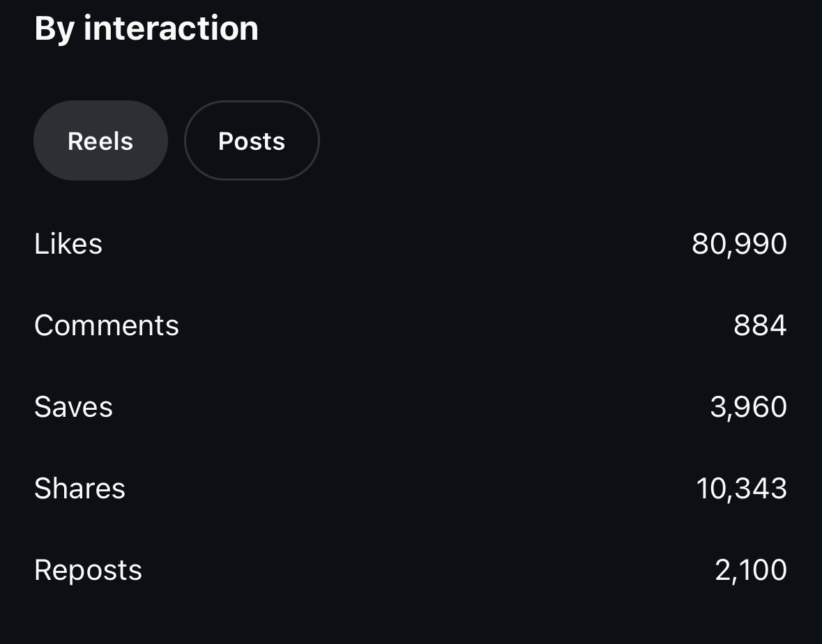822x644 pixels.
Task: Click the word "interaction" in heading
Action: [171, 29]
